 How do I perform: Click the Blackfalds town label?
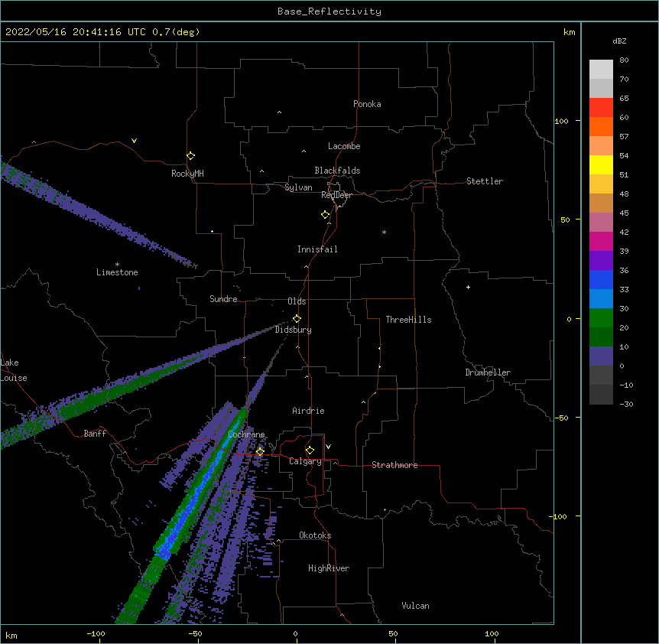click(x=337, y=171)
